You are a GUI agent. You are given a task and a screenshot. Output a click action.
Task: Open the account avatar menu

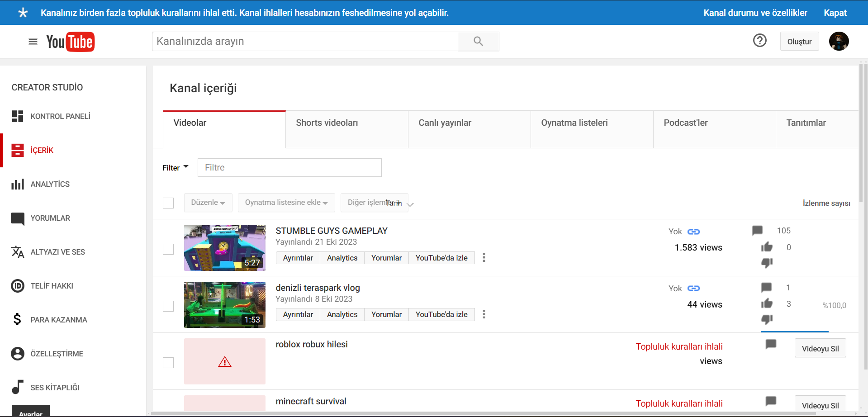(x=839, y=41)
